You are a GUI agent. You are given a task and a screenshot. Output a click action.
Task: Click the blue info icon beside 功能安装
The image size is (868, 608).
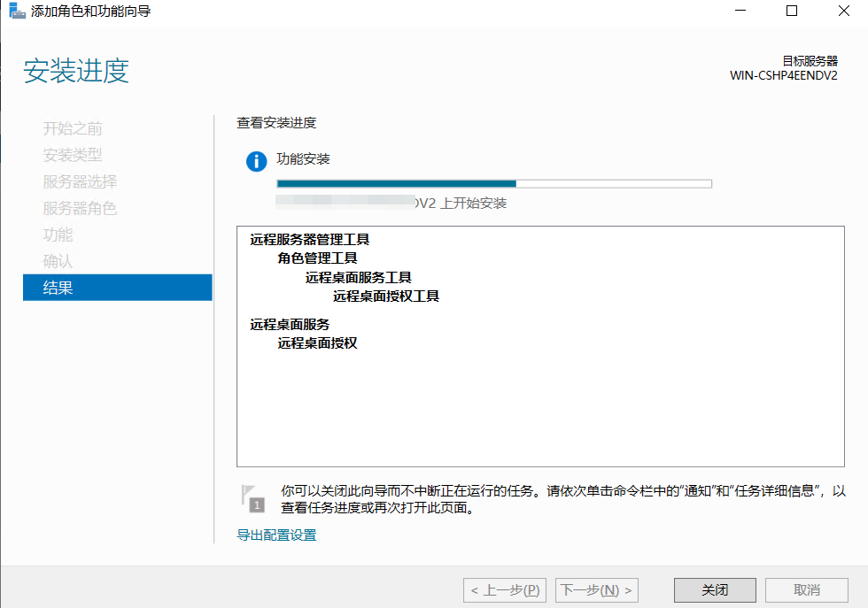(256, 161)
